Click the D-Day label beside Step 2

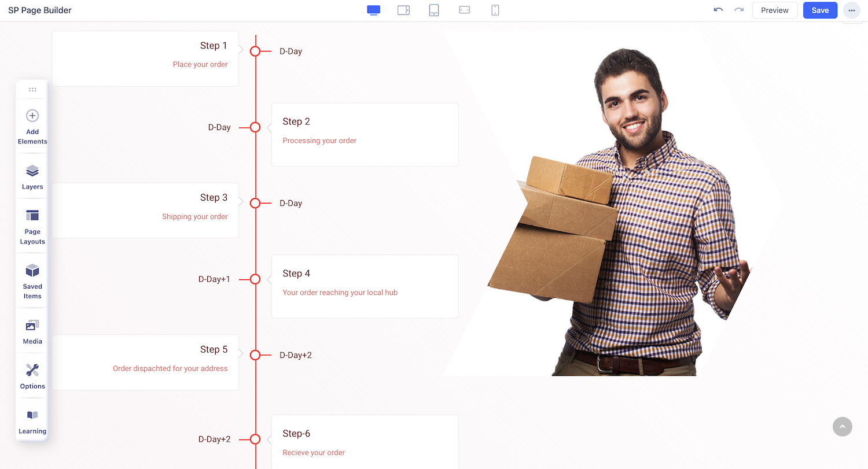[219, 127]
